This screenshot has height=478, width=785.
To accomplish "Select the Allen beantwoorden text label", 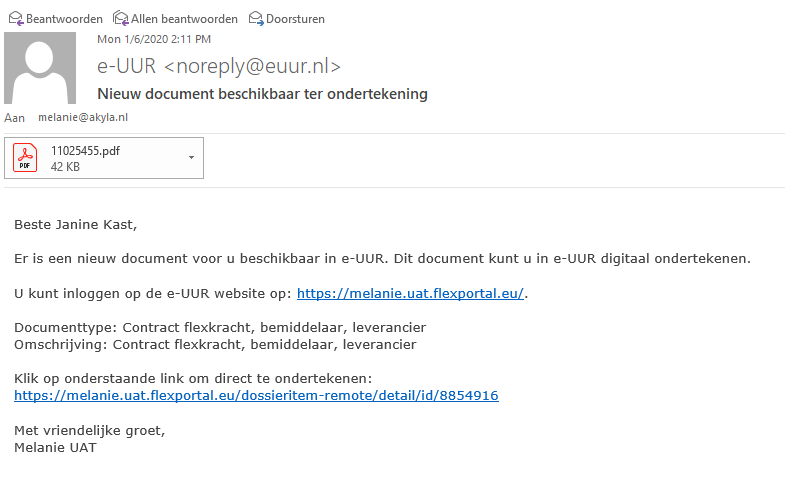I will tap(184, 19).
